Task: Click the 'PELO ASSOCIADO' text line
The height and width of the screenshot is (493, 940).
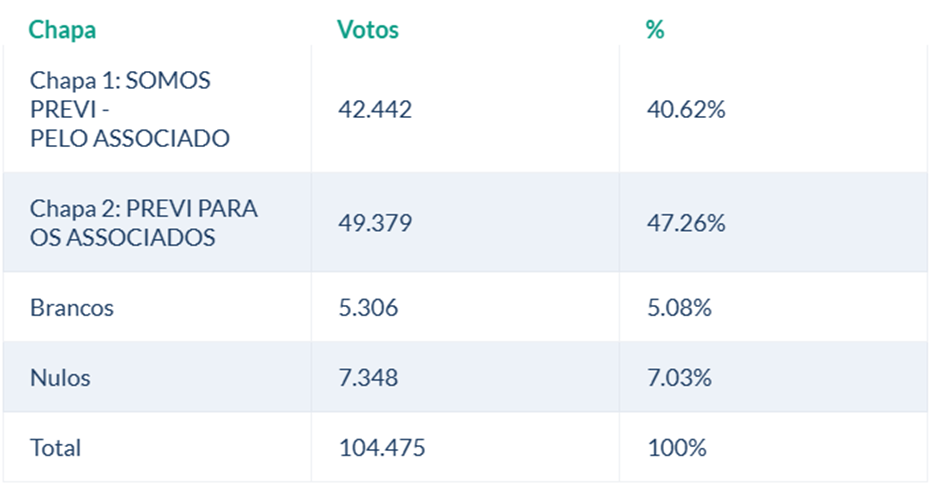Action: coord(130,138)
